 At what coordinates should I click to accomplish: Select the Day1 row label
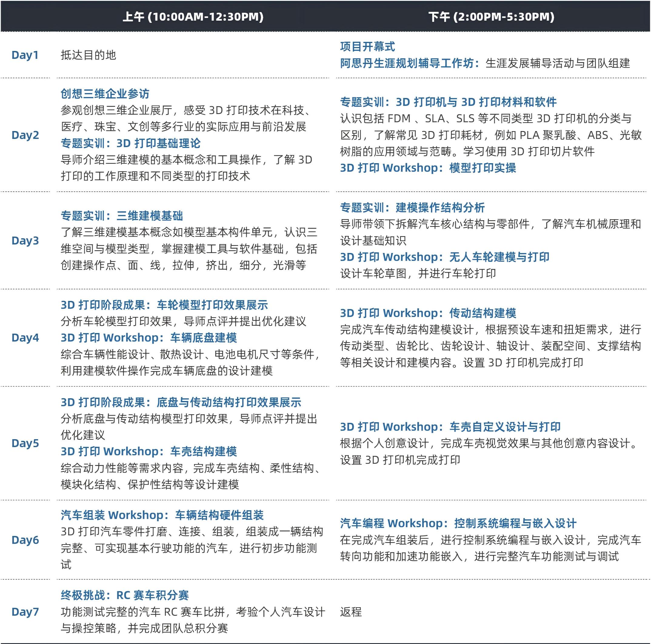coord(25,55)
